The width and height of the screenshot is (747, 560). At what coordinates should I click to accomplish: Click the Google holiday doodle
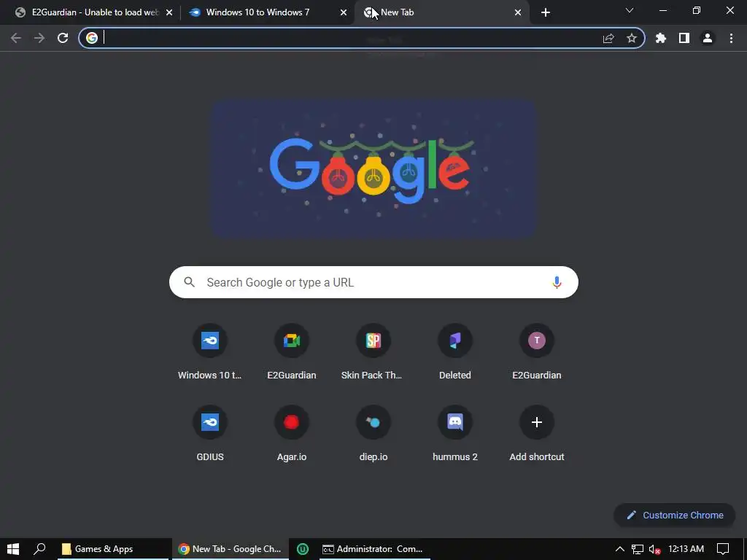pyautogui.click(x=373, y=169)
